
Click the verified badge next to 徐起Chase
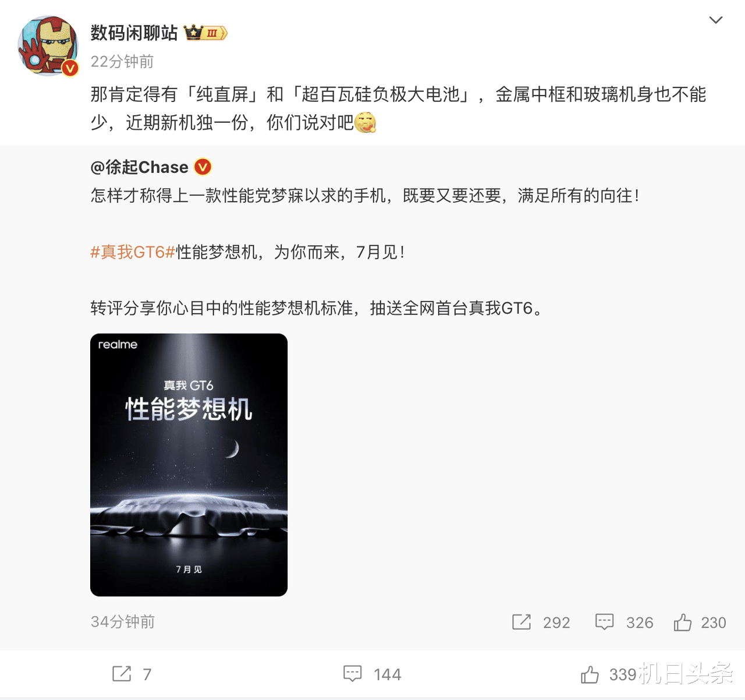(203, 167)
